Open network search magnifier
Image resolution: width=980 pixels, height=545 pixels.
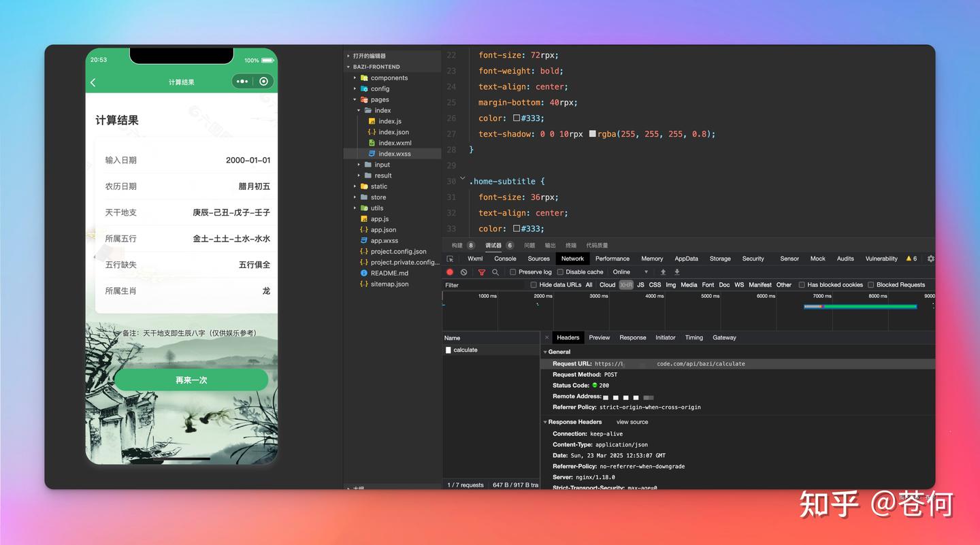pos(495,272)
